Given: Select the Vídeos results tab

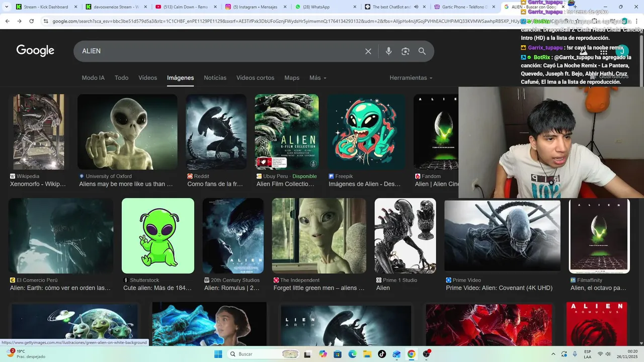Looking at the screenshot, I should (148, 78).
